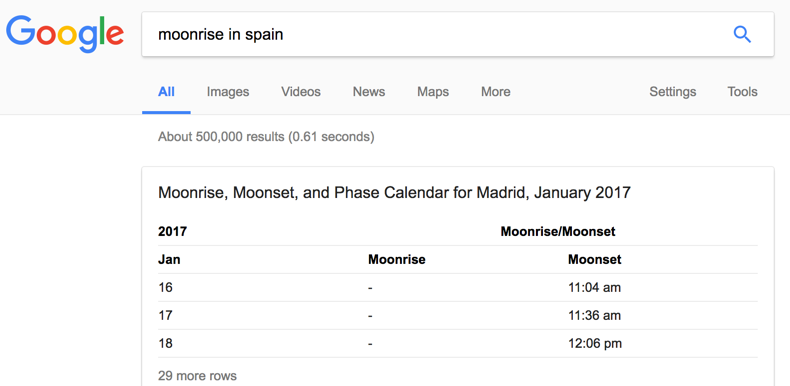Select the All results tab
The image size is (790, 386).
(x=166, y=92)
